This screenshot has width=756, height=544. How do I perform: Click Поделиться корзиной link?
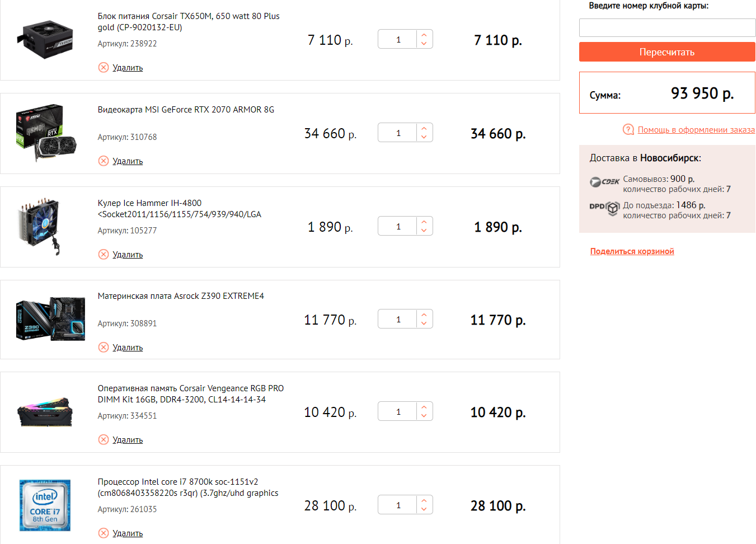click(632, 251)
